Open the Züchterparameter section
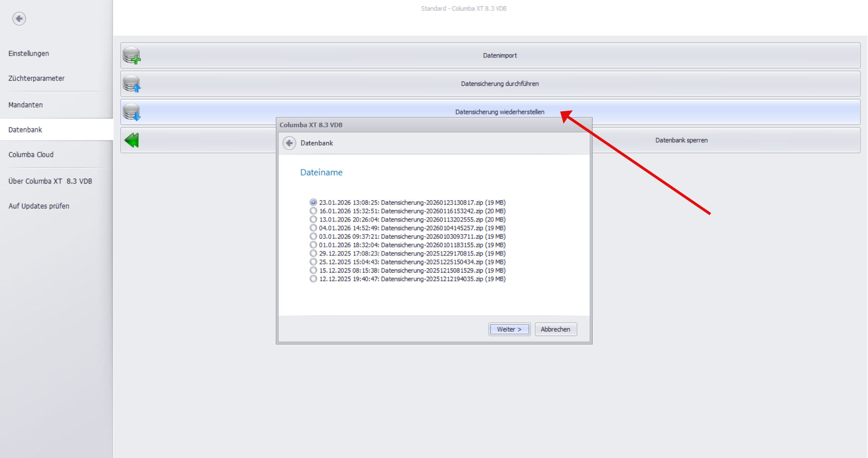The width and height of the screenshot is (868, 458). 36,78
